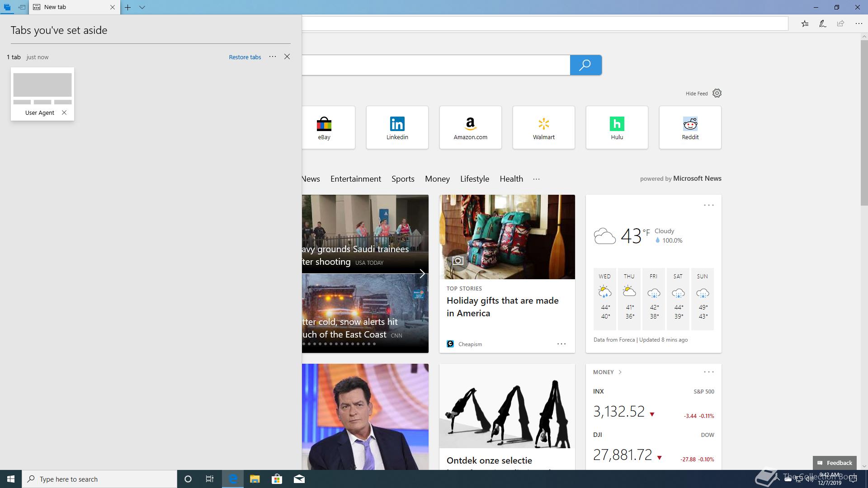Click Hide Feed link
Image resolution: width=868 pixels, height=488 pixels.
pyautogui.click(x=697, y=94)
